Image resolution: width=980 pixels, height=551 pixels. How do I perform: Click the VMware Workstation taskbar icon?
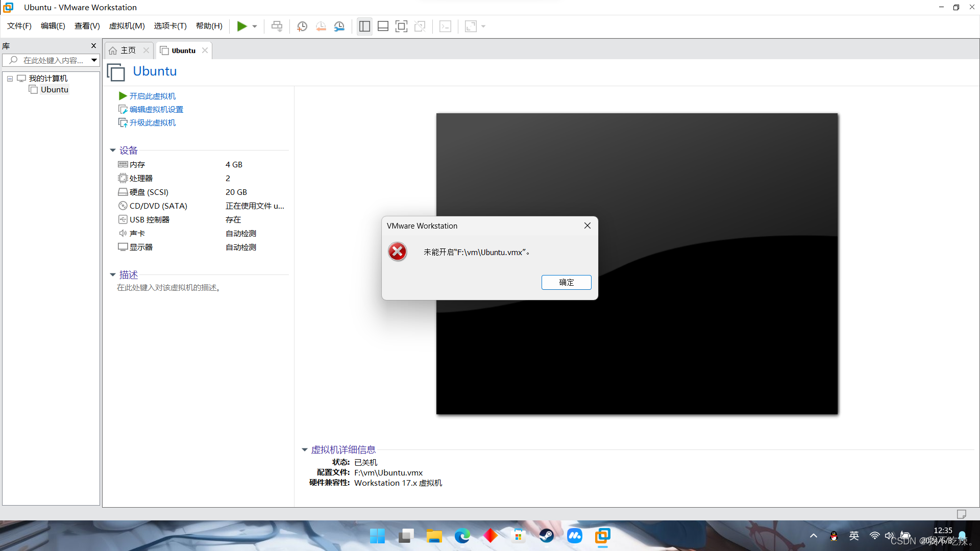pos(603,536)
